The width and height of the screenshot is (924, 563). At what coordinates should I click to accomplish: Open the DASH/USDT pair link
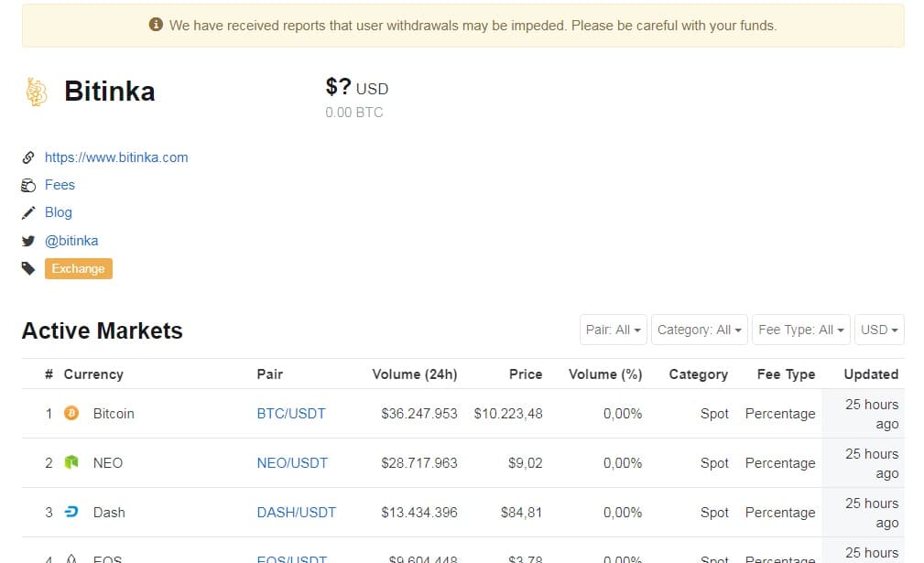pos(297,513)
